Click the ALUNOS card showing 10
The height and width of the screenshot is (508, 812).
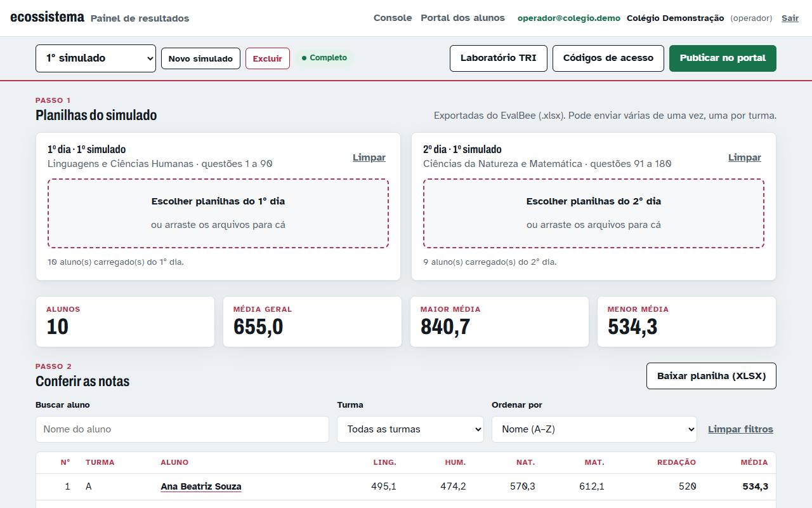[x=125, y=321]
